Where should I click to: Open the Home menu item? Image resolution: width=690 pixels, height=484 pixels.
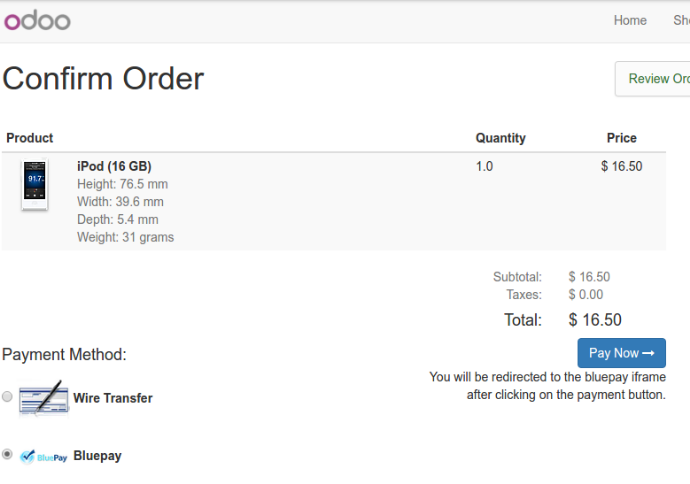(630, 20)
